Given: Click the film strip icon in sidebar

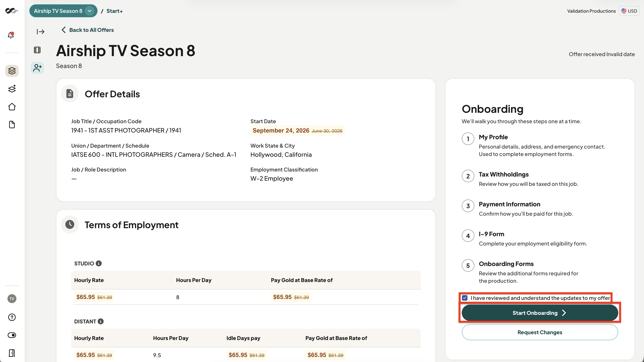Looking at the screenshot, I should coord(37,50).
